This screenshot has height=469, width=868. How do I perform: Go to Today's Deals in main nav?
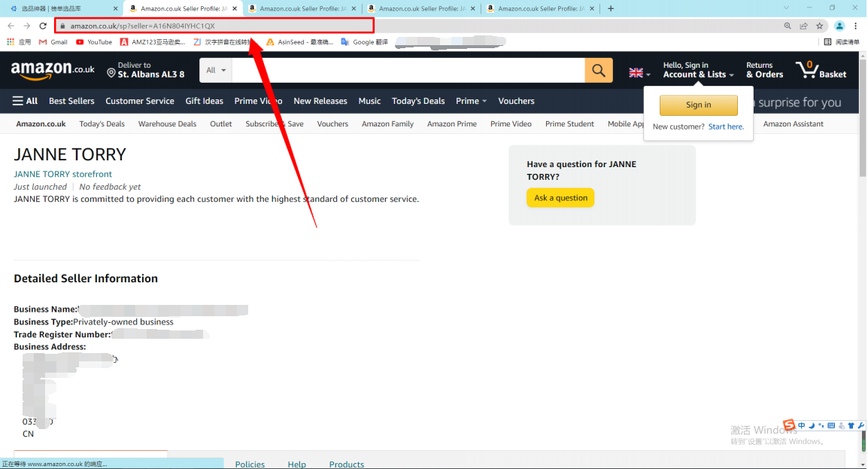(418, 101)
